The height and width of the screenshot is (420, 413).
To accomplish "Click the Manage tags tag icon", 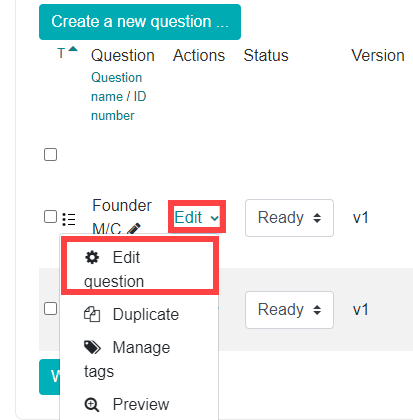I will [92, 347].
